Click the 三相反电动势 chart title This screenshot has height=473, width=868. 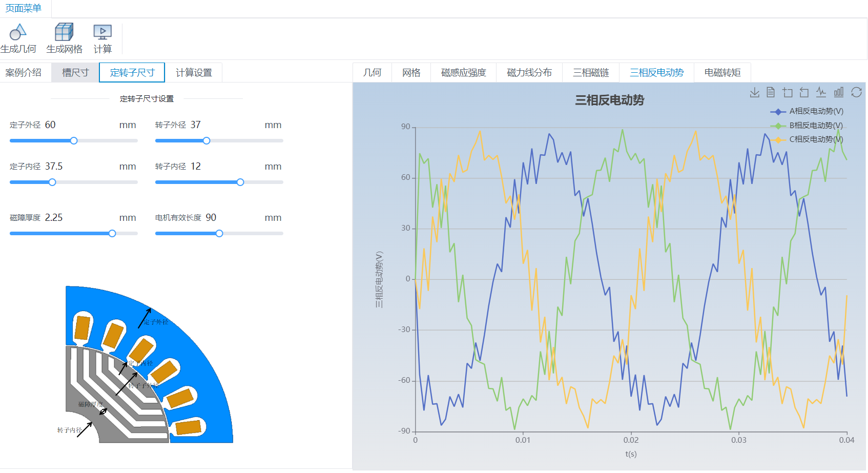coord(610,100)
